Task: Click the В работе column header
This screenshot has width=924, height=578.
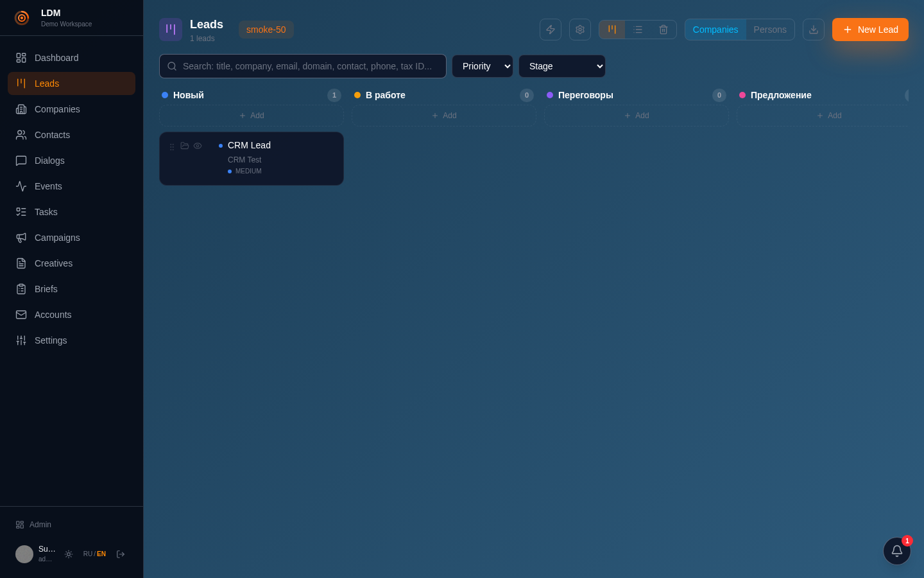Action: pos(386,95)
